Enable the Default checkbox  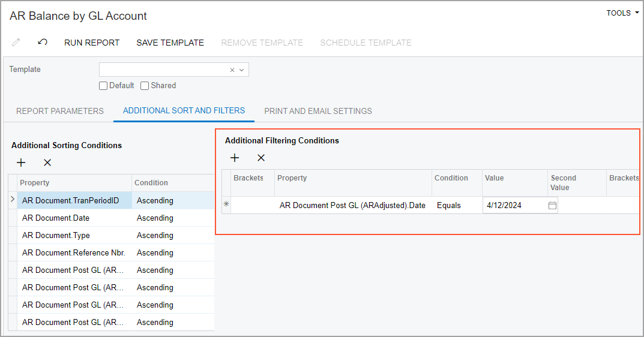(x=103, y=86)
